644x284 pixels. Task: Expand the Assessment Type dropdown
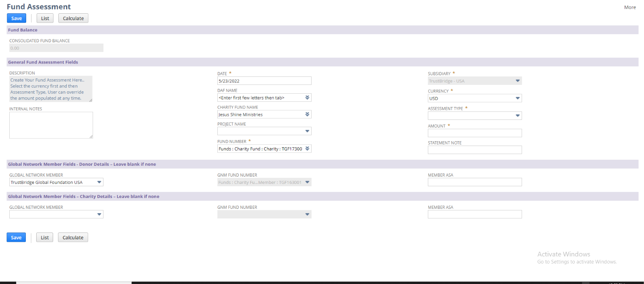click(x=518, y=116)
